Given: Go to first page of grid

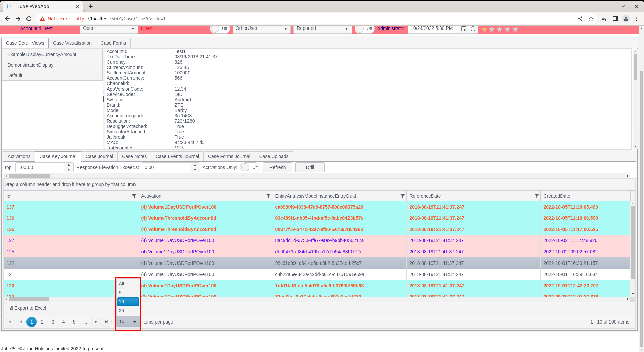Looking at the screenshot, I should [10, 322].
